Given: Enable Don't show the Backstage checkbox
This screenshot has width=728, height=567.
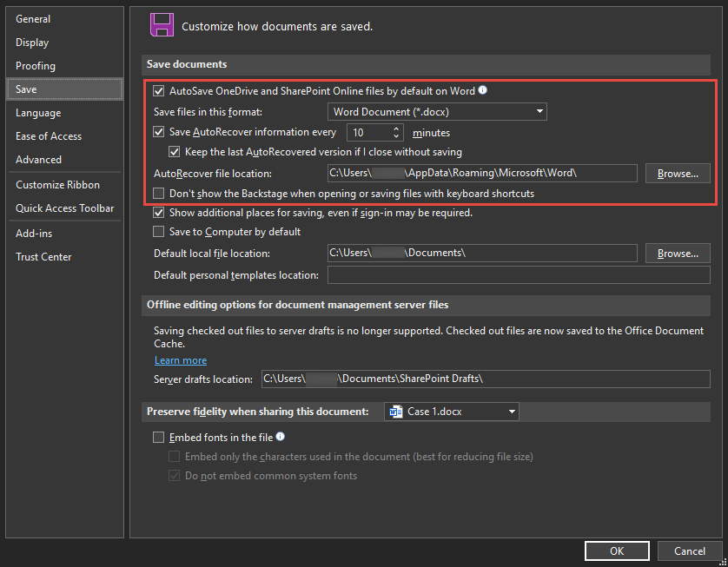Looking at the screenshot, I should click(x=159, y=193).
